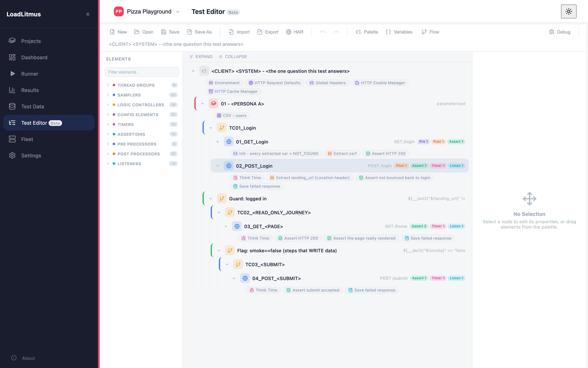Open the Debug bug icon
Image resolution: width=588 pixels, height=368 pixels.
click(551, 32)
